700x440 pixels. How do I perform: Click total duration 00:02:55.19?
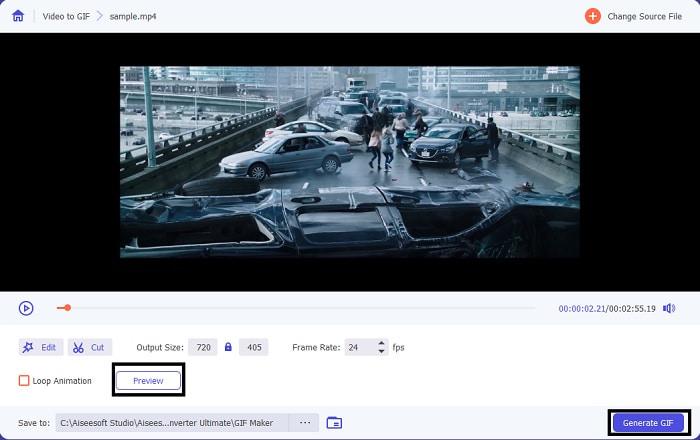632,308
